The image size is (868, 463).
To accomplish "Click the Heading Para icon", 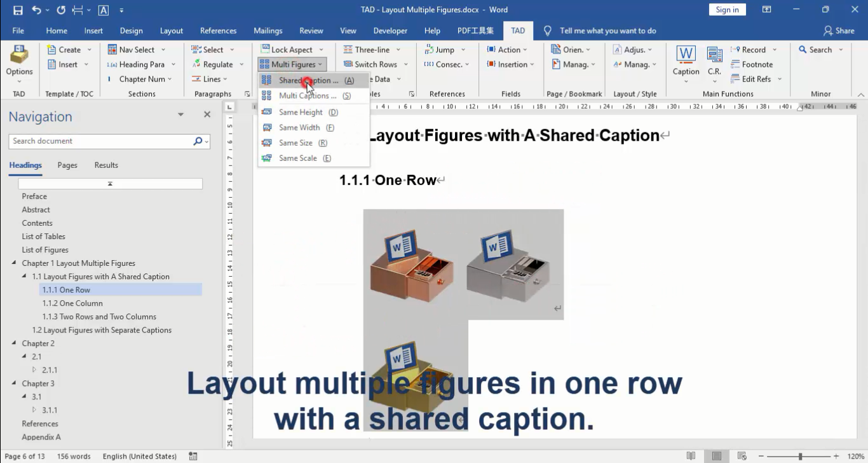I will click(112, 64).
